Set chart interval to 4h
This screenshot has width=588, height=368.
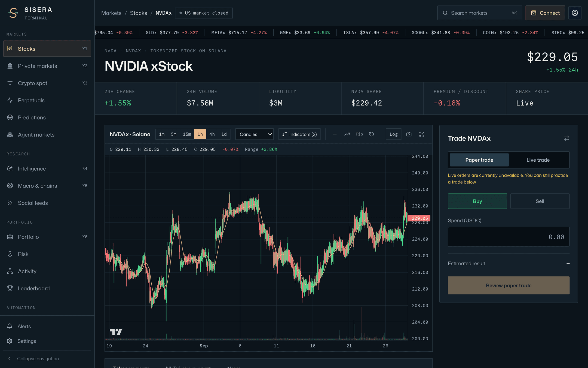[212, 134]
